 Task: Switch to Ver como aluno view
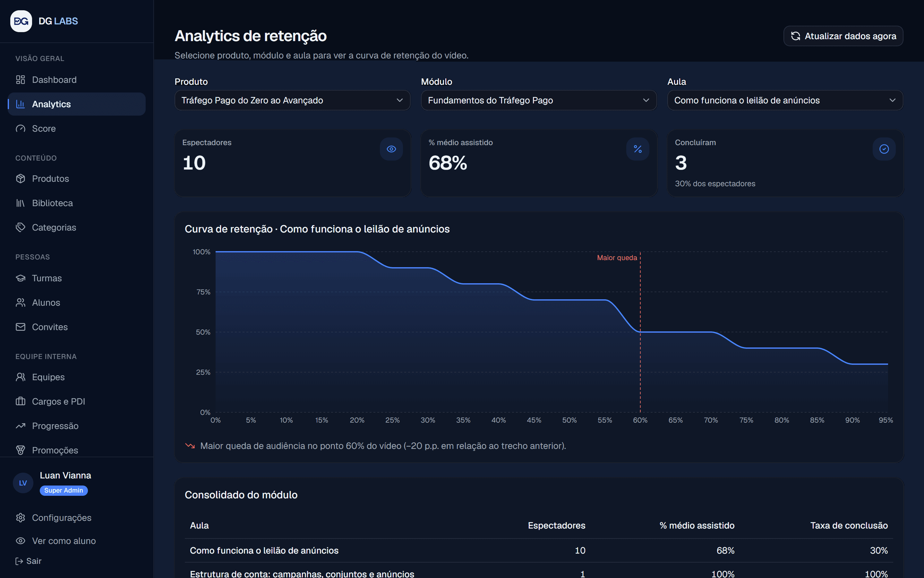(x=76, y=541)
